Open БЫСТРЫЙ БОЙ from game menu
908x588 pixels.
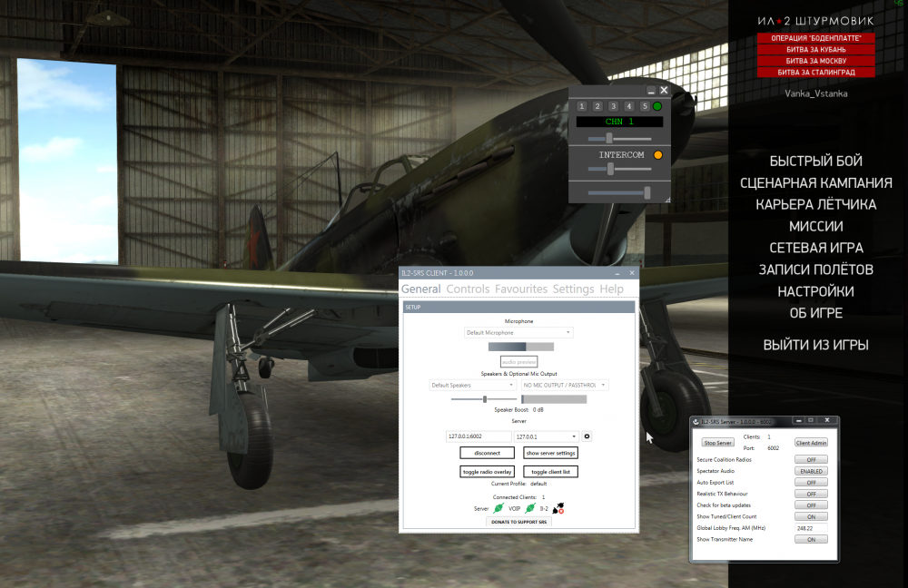coord(815,161)
